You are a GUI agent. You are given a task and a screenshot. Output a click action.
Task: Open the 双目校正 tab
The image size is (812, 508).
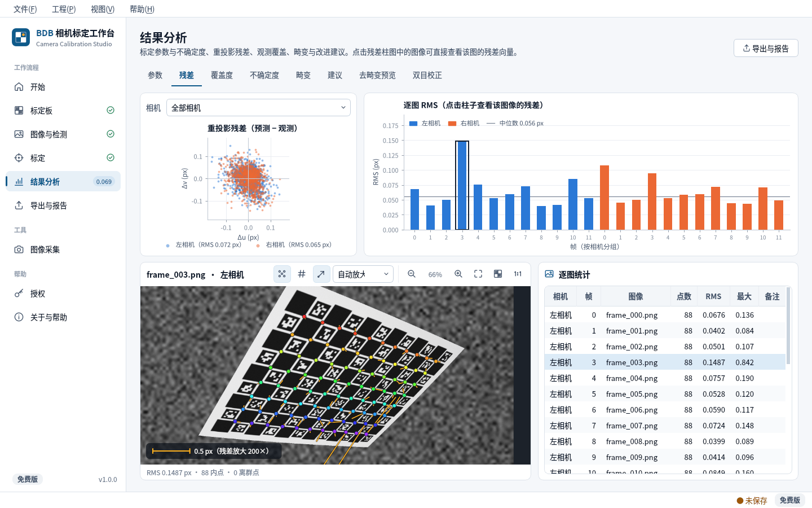427,75
